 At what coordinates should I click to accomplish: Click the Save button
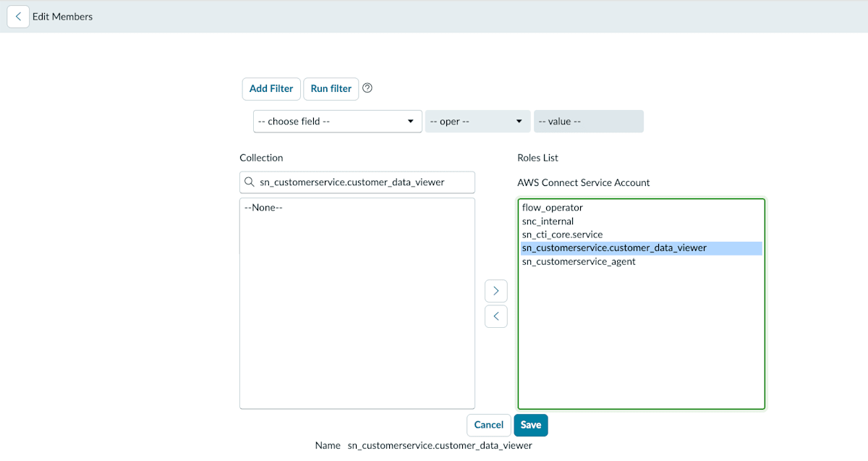(531, 425)
